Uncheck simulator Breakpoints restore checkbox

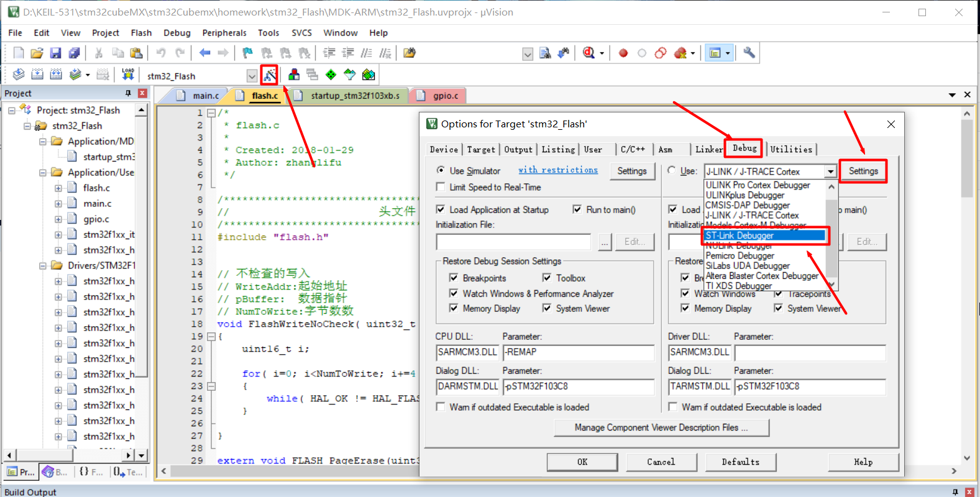tap(454, 278)
